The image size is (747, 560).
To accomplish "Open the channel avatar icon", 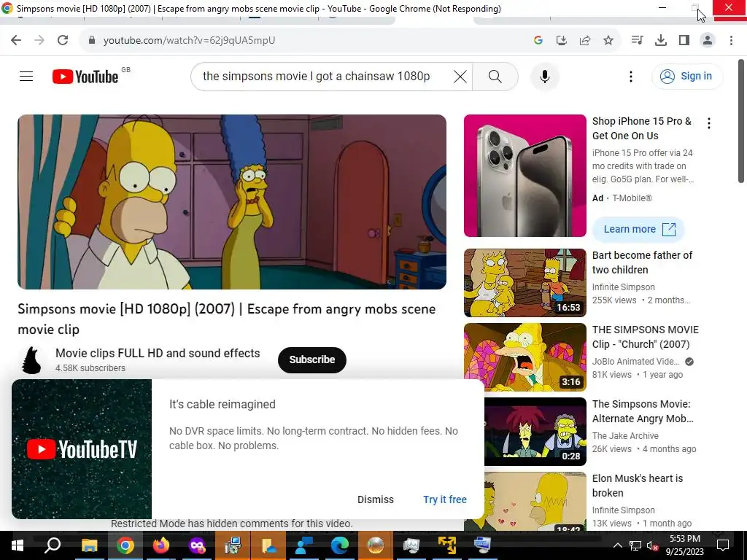I will click(x=32, y=359).
